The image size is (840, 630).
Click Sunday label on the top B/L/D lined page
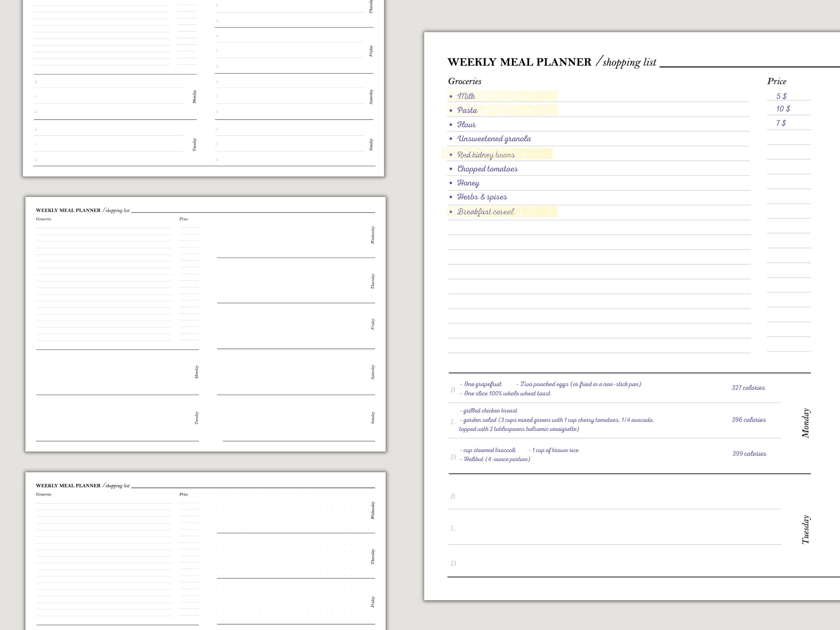371,145
